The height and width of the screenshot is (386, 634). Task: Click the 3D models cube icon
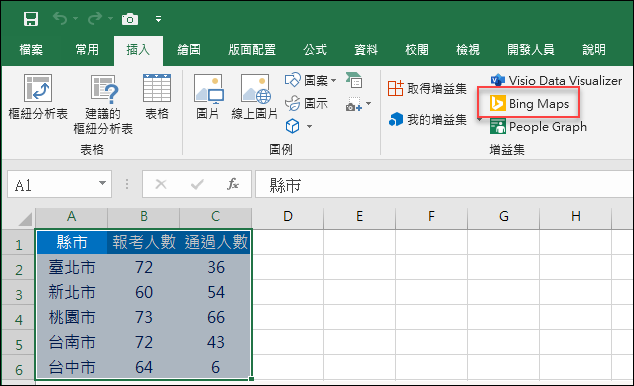point(292,126)
